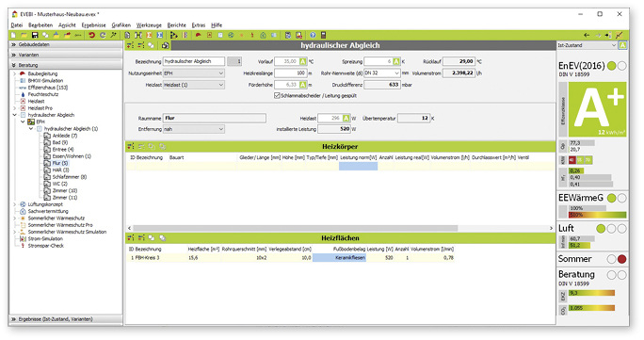Click the green A button beside Vorlauf
The height and width of the screenshot is (340, 644).
tap(302, 61)
